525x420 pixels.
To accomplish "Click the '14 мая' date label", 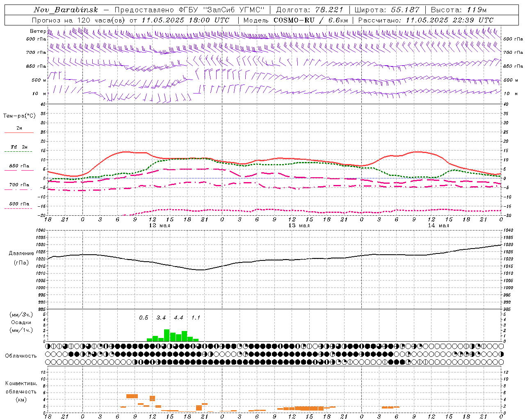I will point(438,226).
